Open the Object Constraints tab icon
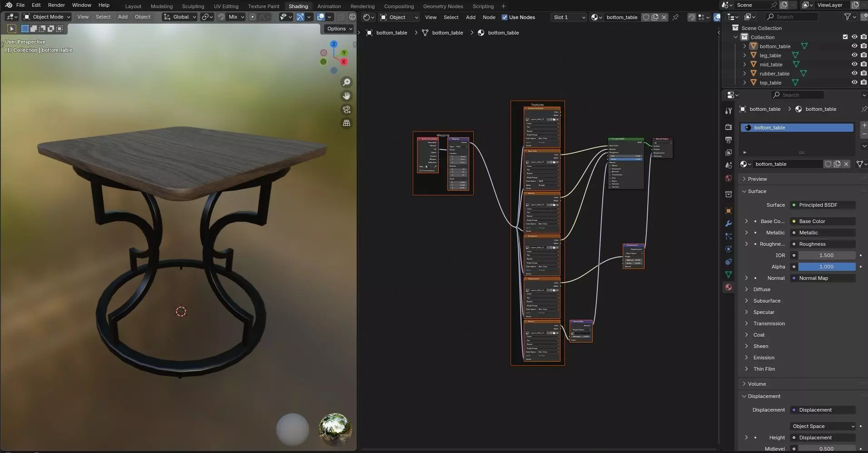 pos(729,262)
